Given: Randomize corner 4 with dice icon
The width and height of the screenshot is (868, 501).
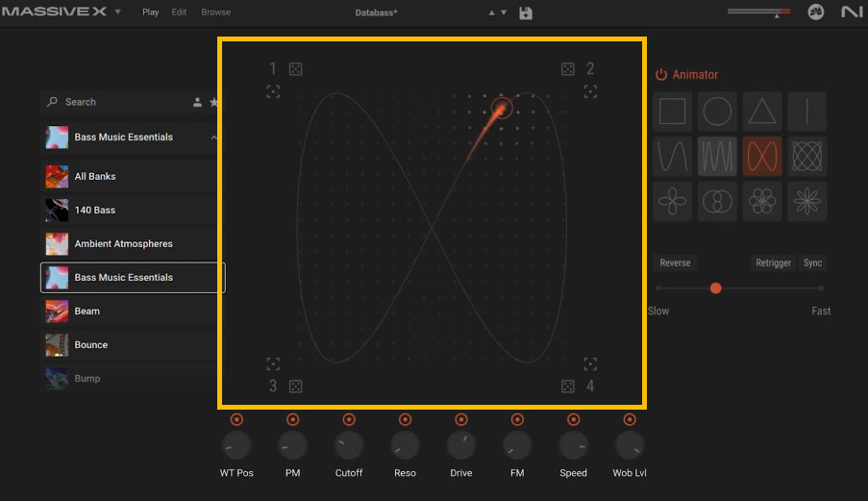Looking at the screenshot, I should [567, 387].
